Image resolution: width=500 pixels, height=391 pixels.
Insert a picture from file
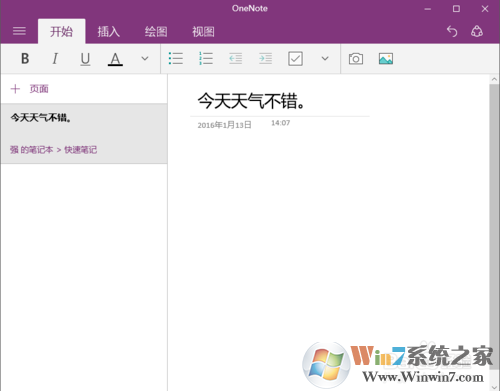point(386,59)
